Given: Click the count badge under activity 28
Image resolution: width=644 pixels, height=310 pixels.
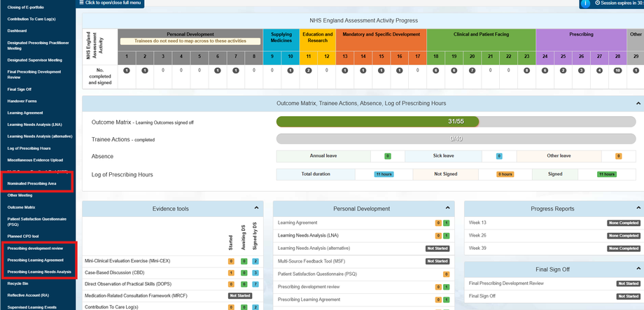Looking at the screenshot, I should coord(617,71).
